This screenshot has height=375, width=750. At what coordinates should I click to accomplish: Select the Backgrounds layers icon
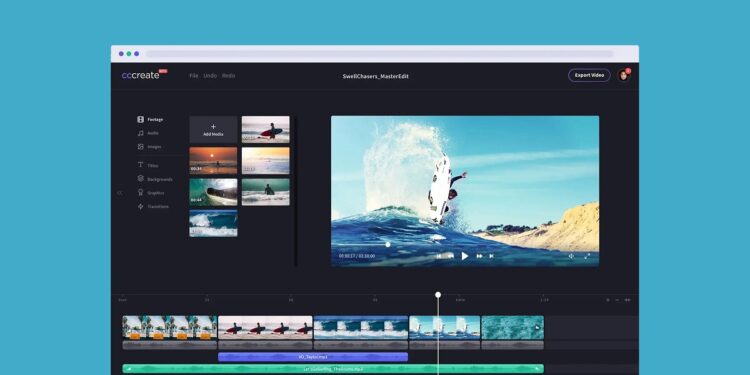[x=141, y=178]
